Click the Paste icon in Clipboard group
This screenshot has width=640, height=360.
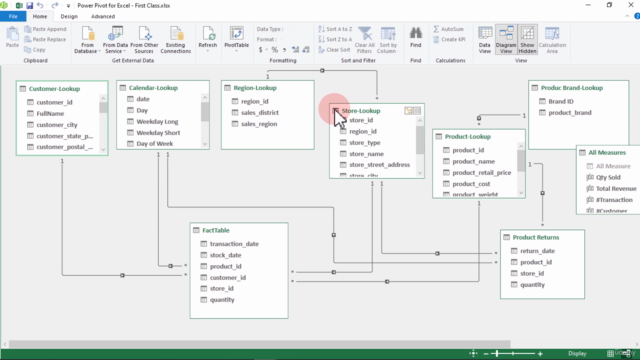pos(12,37)
